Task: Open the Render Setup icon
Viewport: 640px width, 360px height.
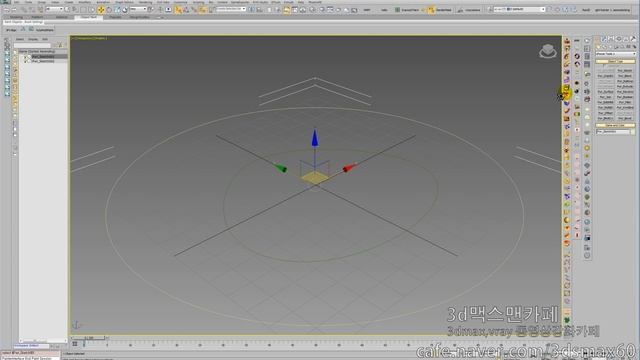Action: (x=322, y=9)
